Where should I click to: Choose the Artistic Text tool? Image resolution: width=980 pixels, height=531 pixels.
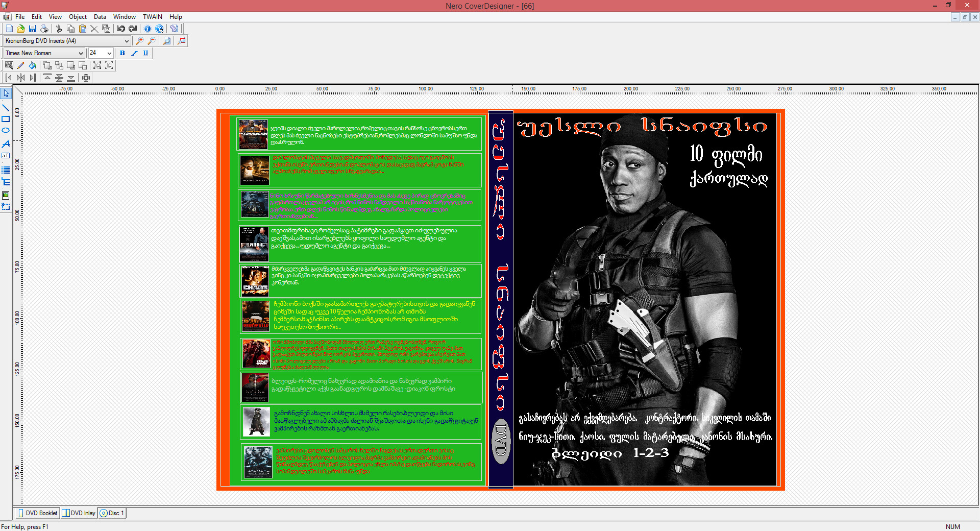[x=6, y=144]
